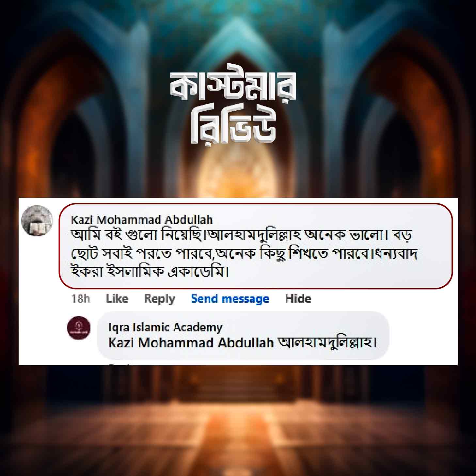The height and width of the screenshot is (476, 476).
Task: Select the red-outlined review comment bubble
Action: pyautogui.click(x=256, y=246)
